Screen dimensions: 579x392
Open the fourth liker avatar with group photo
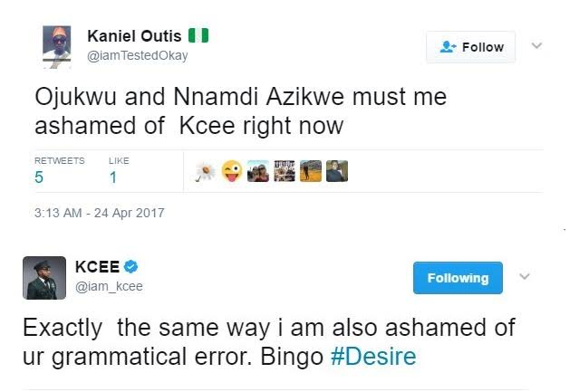point(285,170)
